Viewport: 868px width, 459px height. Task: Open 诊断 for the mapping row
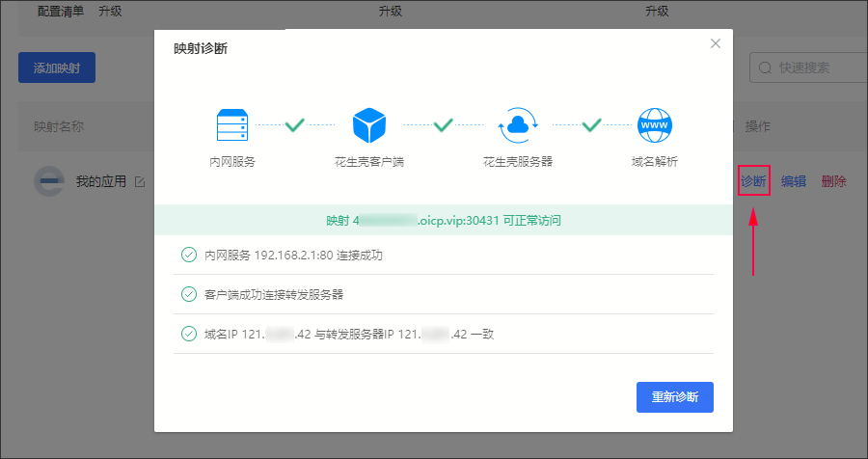click(x=753, y=180)
